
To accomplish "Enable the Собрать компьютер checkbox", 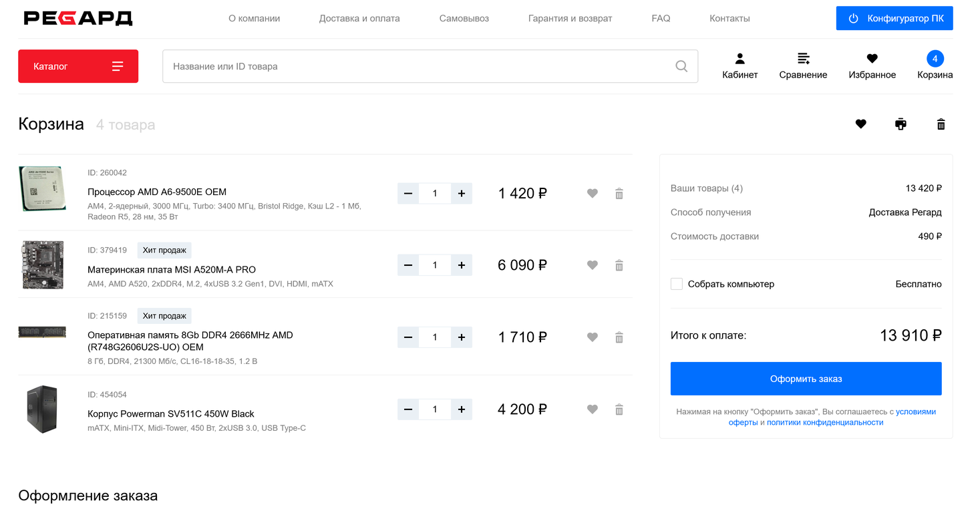I will [x=677, y=284].
